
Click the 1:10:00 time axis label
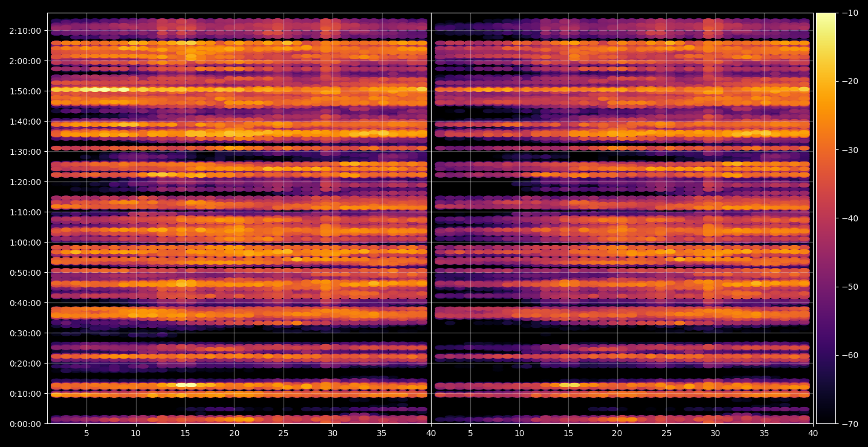click(x=25, y=212)
